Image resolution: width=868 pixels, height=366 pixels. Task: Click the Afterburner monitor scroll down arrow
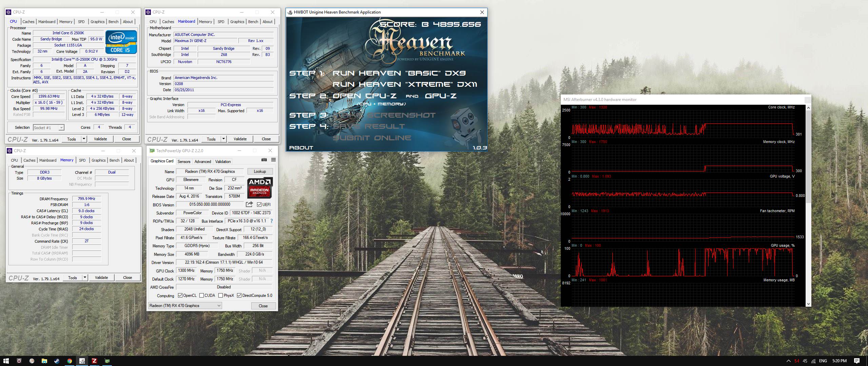pyautogui.click(x=808, y=304)
